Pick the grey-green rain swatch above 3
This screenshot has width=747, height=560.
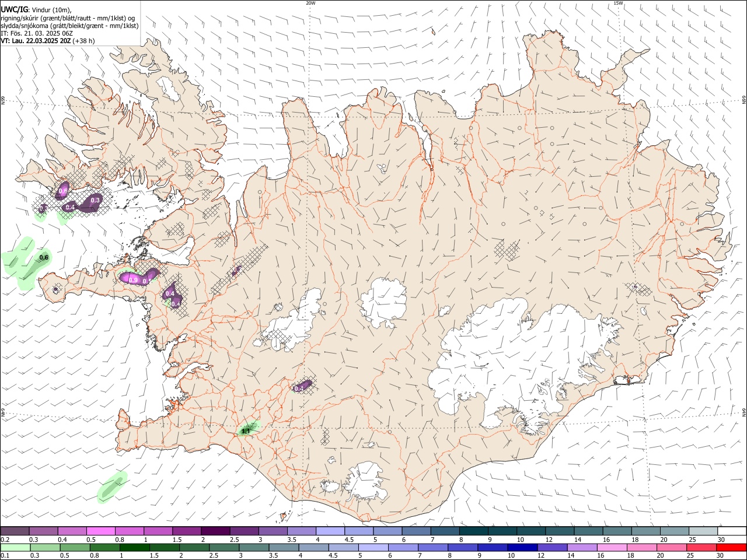click(x=253, y=547)
